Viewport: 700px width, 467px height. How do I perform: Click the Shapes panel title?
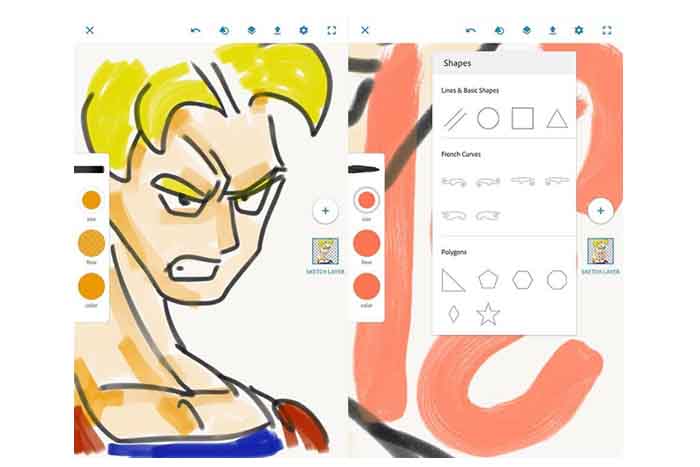click(457, 63)
